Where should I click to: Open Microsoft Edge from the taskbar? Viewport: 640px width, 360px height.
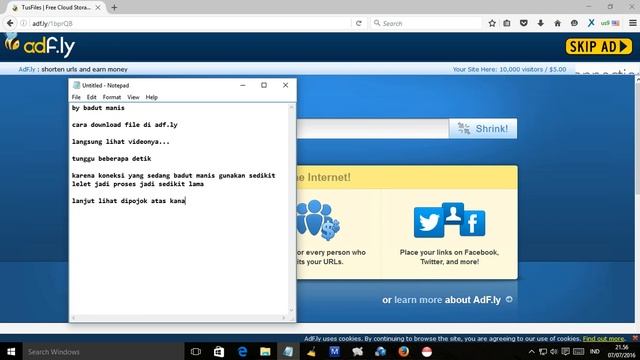pyautogui.click(x=242, y=351)
